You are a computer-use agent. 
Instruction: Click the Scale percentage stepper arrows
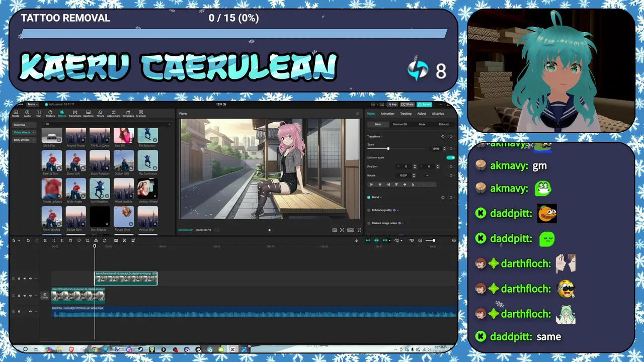[444, 148]
